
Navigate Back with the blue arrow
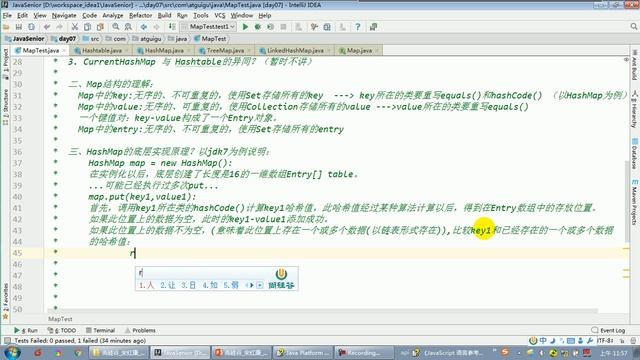144,27
